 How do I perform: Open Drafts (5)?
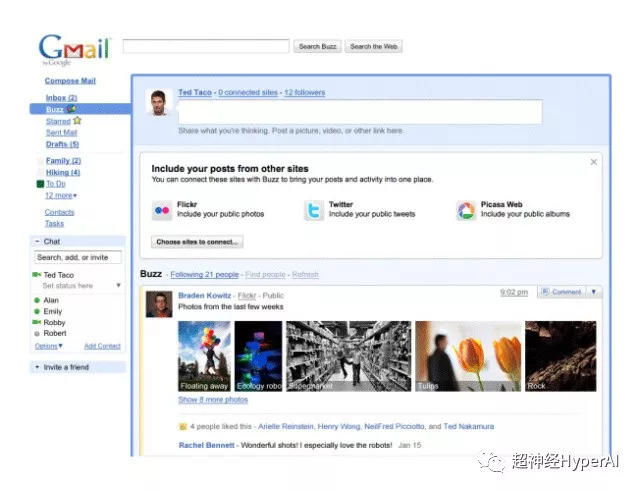(x=62, y=144)
